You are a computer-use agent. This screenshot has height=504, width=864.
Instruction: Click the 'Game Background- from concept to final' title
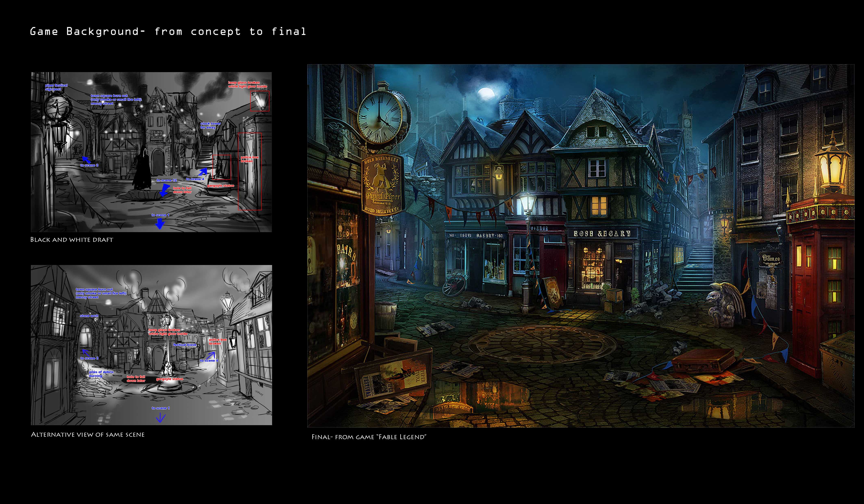[168, 31]
